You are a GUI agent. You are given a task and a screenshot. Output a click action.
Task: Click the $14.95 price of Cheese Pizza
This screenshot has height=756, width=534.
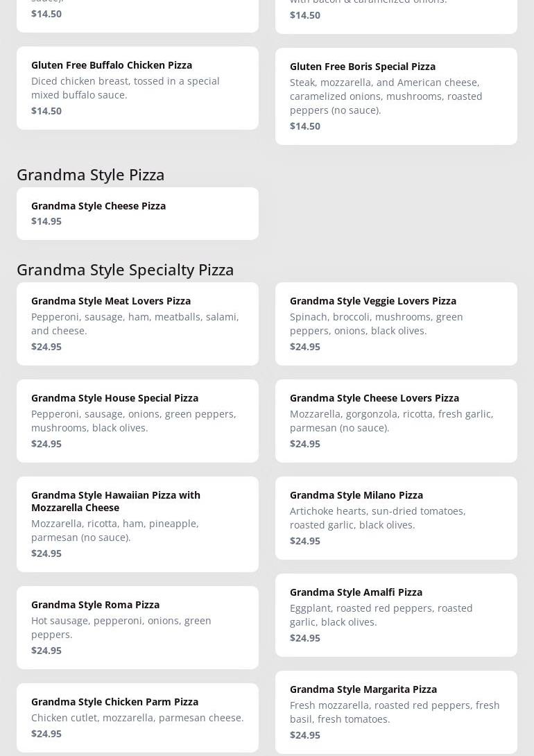tap(46, 221)
